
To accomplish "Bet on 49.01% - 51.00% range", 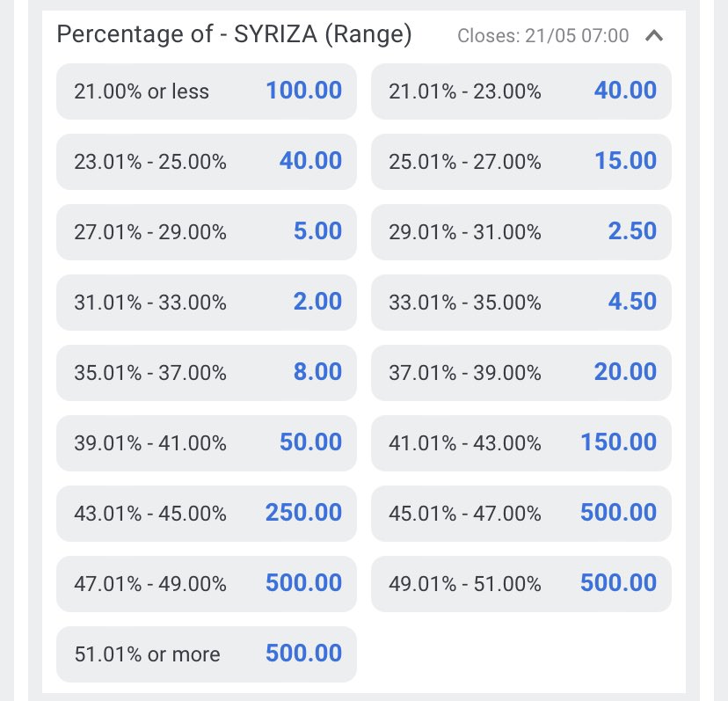I will [x=521, y=583].
